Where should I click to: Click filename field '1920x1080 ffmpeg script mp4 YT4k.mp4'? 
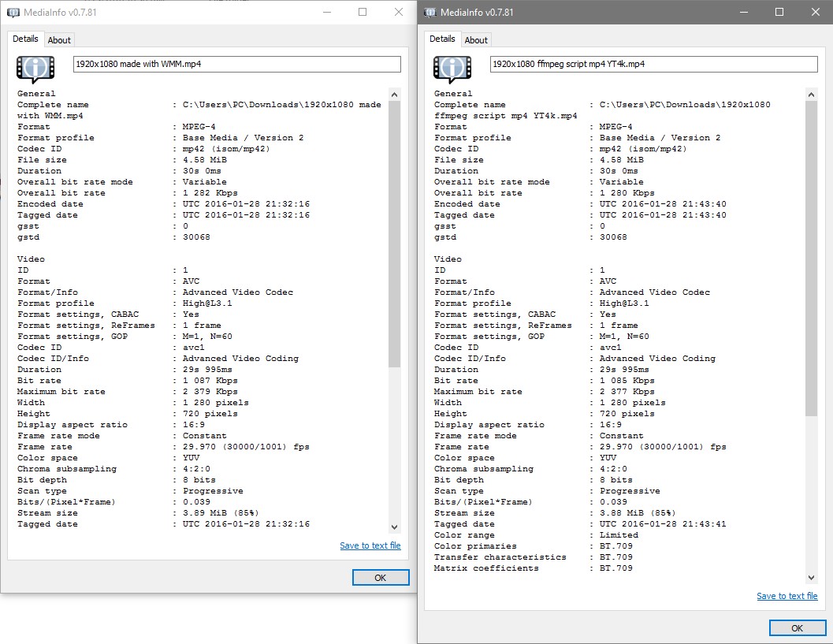(654, 64)
